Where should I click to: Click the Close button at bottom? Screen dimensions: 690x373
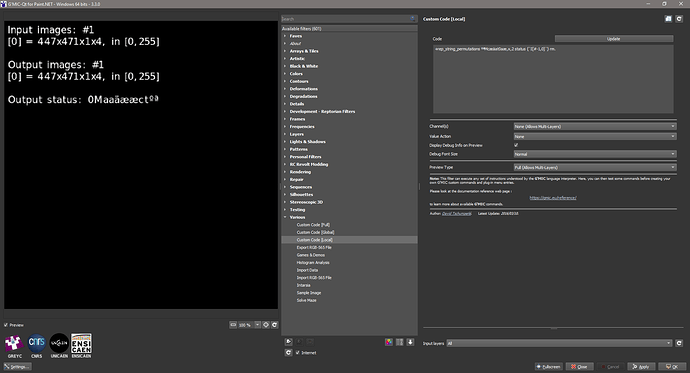(580, 366)
